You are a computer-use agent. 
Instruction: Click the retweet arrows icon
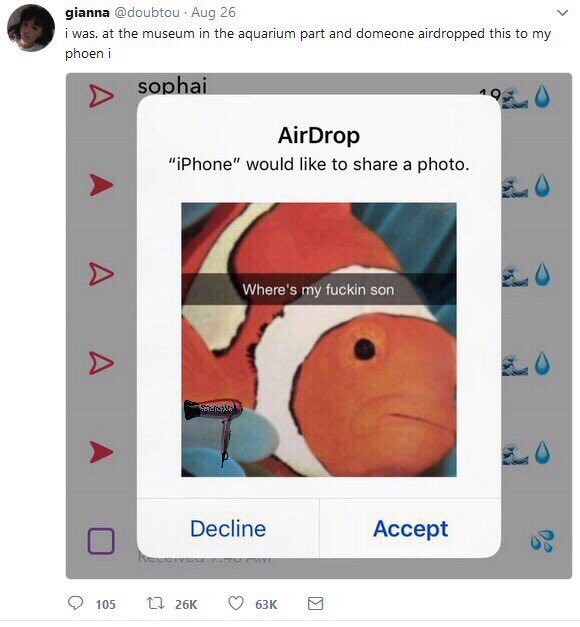(x=155, y=603)
